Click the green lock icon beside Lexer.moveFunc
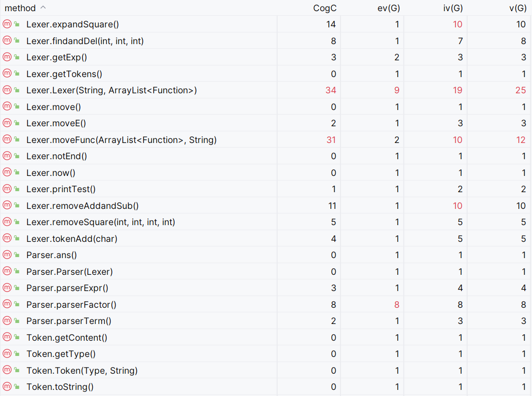This screenshot has height=396, width=532. (x=17, y=139)
